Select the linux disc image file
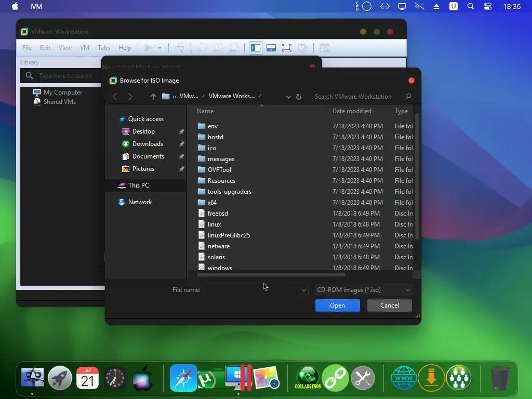 [214, 224]
